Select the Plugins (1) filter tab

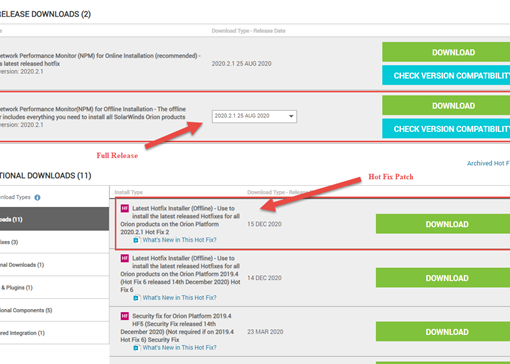(54, 287)
